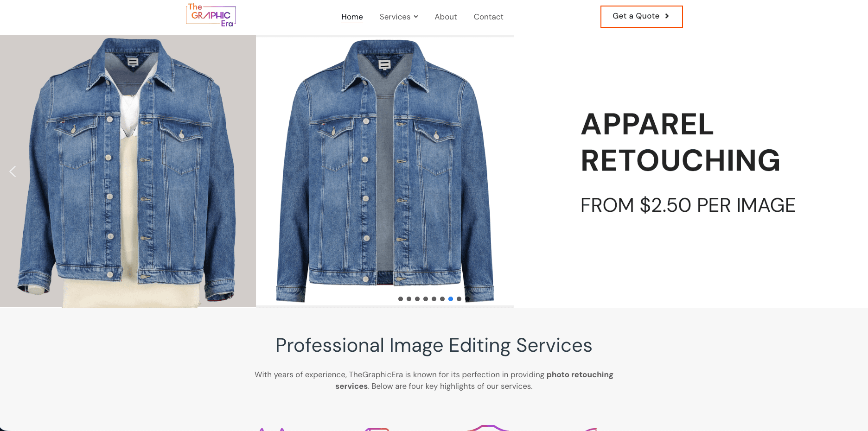The height and width of the screenshot is (431, 868).
Task: Click the unedited jacket photo with cream sweater
Action: (128, 171)
